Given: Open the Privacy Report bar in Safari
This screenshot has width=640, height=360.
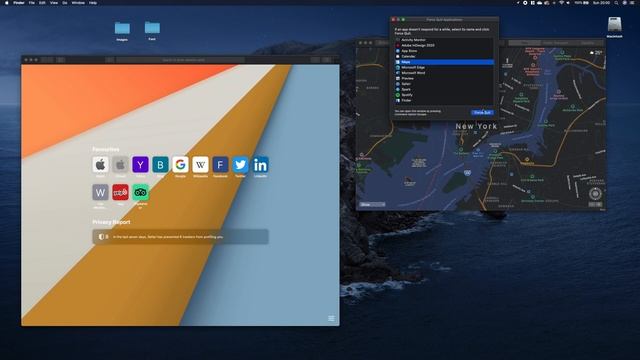Looking at the screenshot, I should click(x=180, y=237).
